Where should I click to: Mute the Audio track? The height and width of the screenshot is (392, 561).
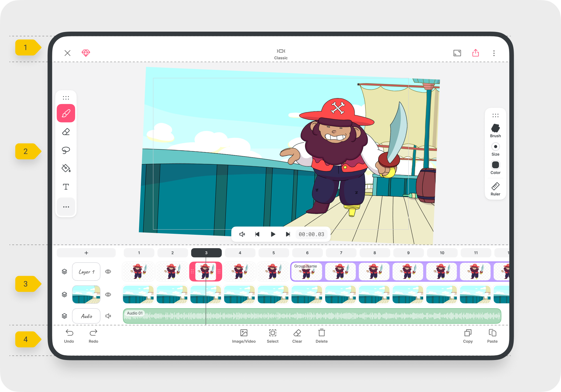(108, 316)
